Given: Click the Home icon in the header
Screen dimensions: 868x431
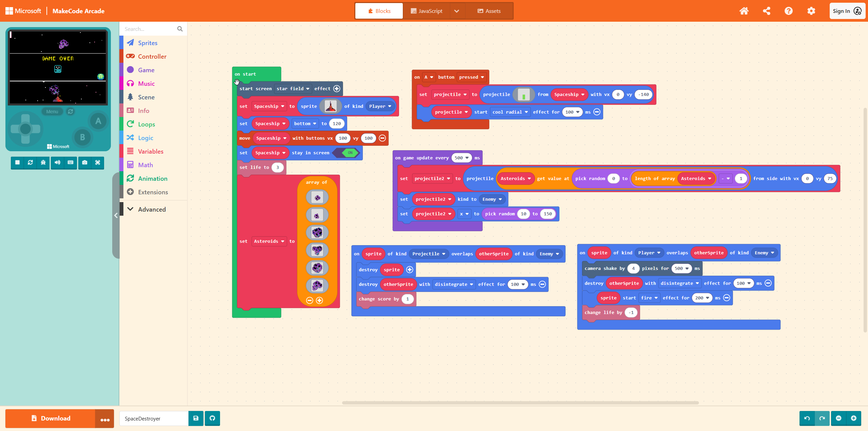Looking at the screenshot, I should 744,11.
